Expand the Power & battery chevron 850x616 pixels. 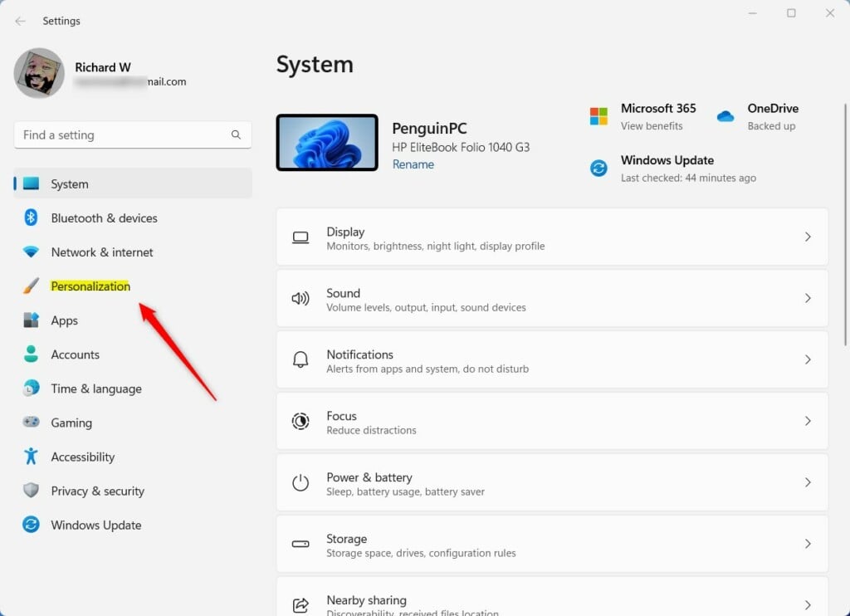point(808,482)
